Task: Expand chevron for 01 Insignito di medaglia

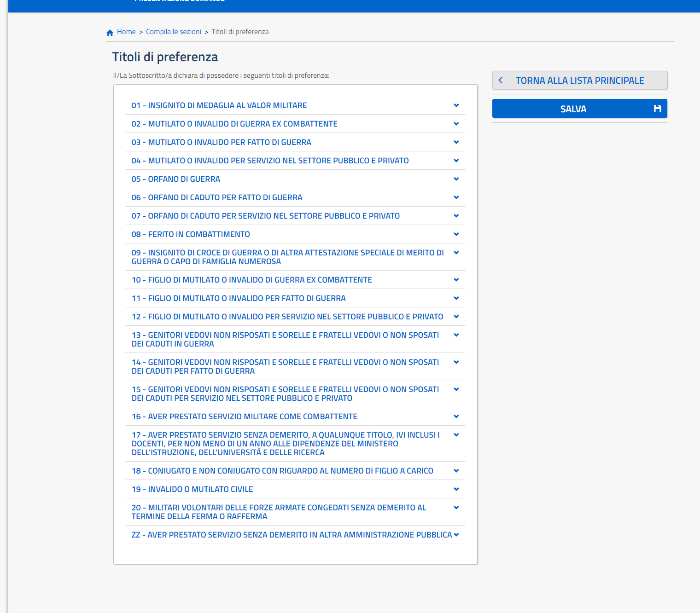Action: point(456,105)
